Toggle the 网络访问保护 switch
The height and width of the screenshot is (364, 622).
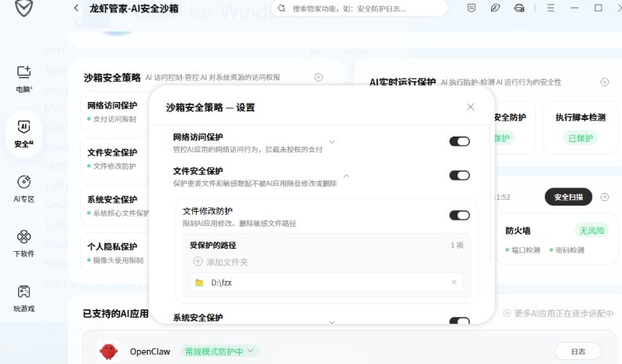(459, 141)
